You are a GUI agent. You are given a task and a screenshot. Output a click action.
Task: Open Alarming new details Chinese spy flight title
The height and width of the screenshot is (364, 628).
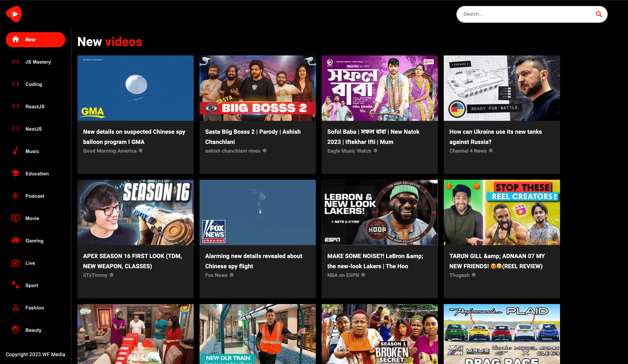[253, 261]
